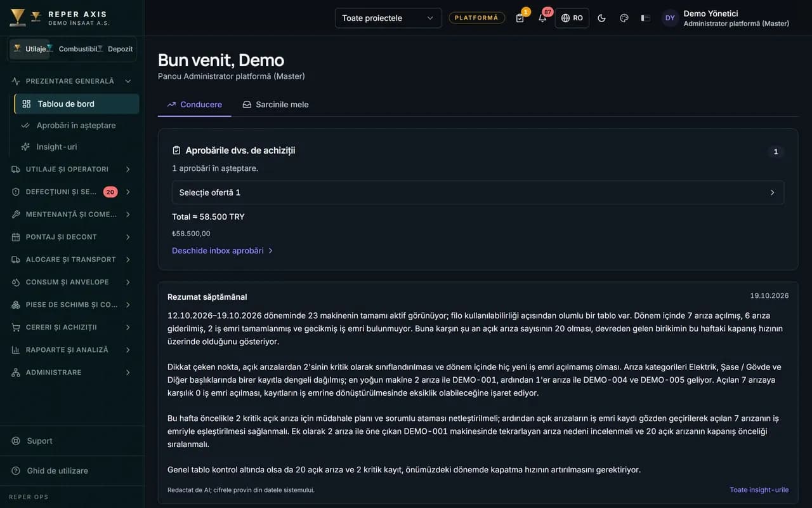Open notifications bell with 87 badge

coord(542,18)
